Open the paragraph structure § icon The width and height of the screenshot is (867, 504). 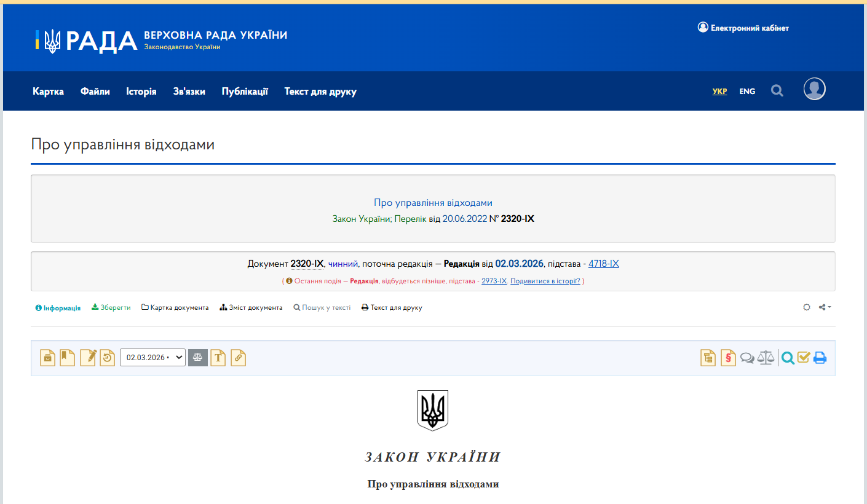728,357
